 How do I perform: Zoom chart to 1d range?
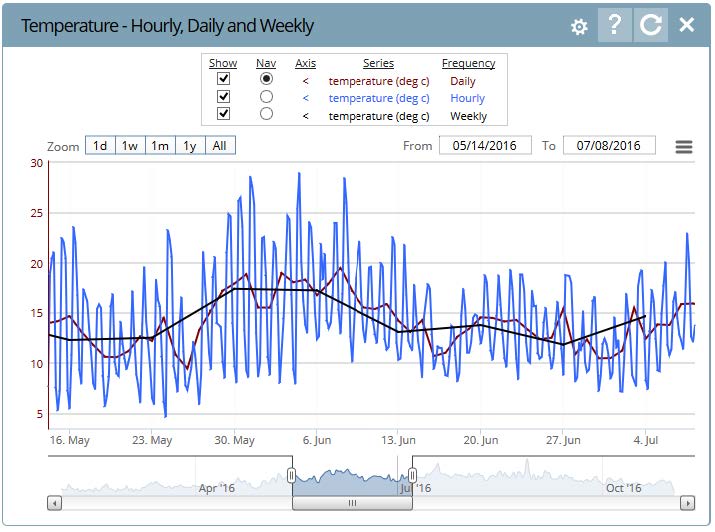click(x=100, y=146)
